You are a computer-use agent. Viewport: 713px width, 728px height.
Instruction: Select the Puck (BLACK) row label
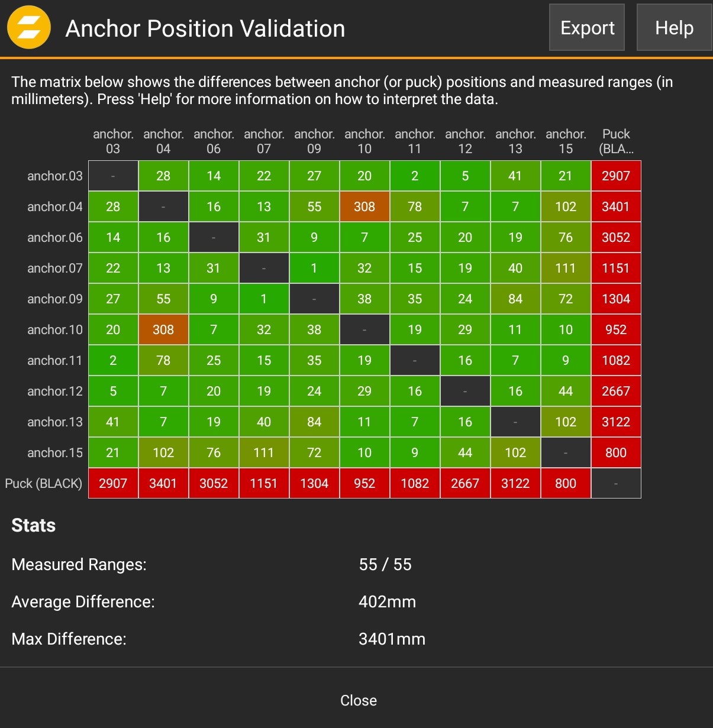tap(44, 483)
